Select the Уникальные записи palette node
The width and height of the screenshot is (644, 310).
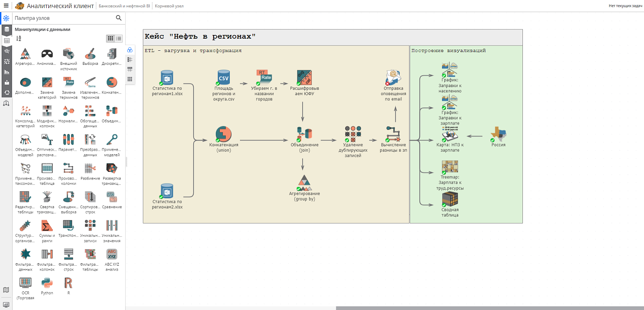(90, 225)
